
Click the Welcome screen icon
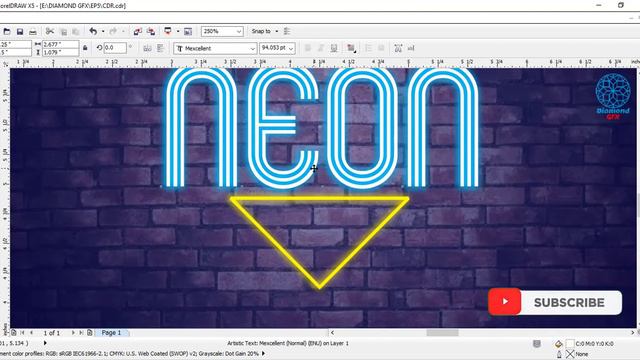coord(188,31)
